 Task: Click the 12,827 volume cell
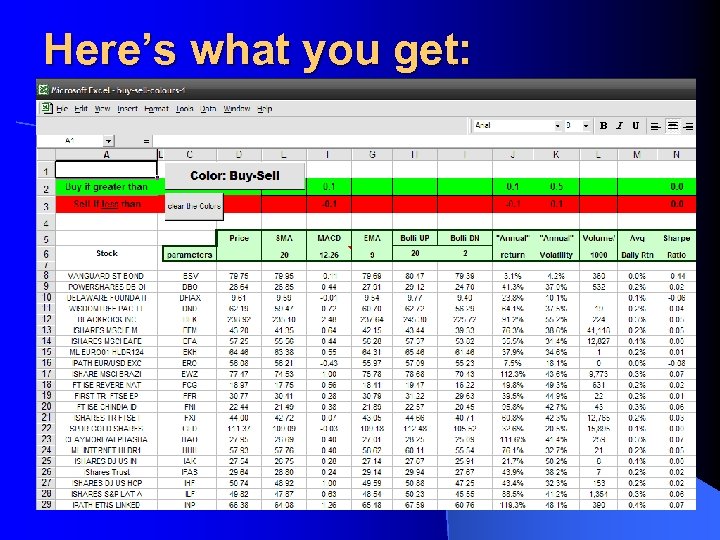click(598, 341)
